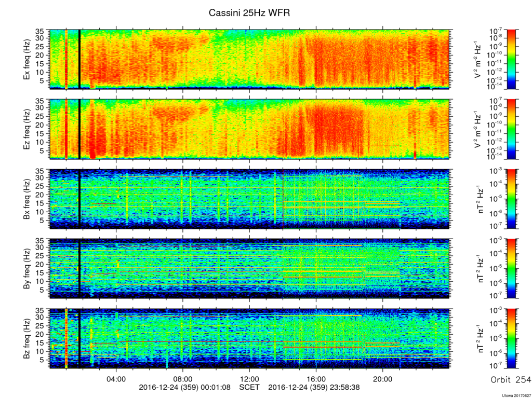The height and width of the screenshot is (398, 532).
Task: Click the 08:00 time tick label
Action: tap(183, 378)
